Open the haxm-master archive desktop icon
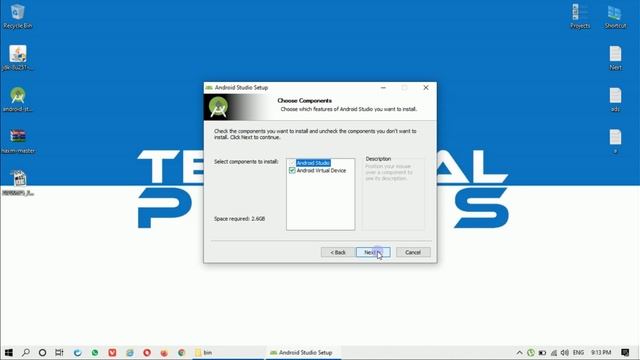 pos(18,141)
